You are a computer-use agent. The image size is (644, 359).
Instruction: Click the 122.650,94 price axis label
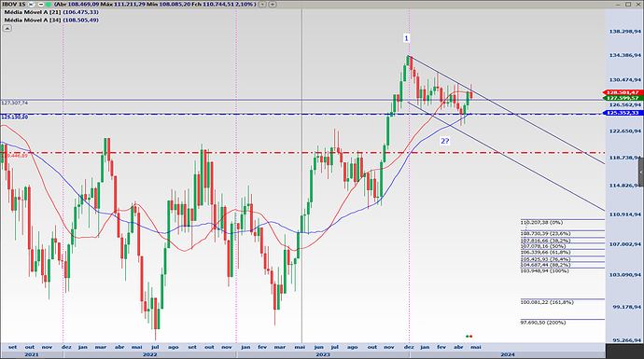(624, 131)
